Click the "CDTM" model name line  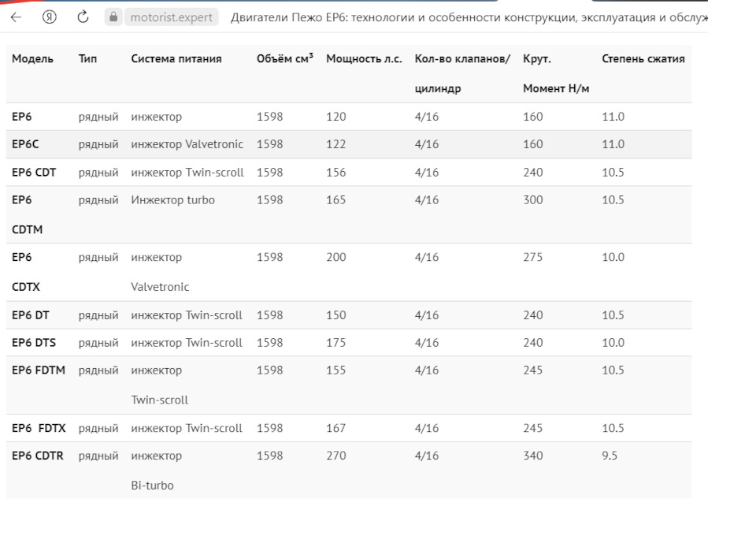point(28,229)
